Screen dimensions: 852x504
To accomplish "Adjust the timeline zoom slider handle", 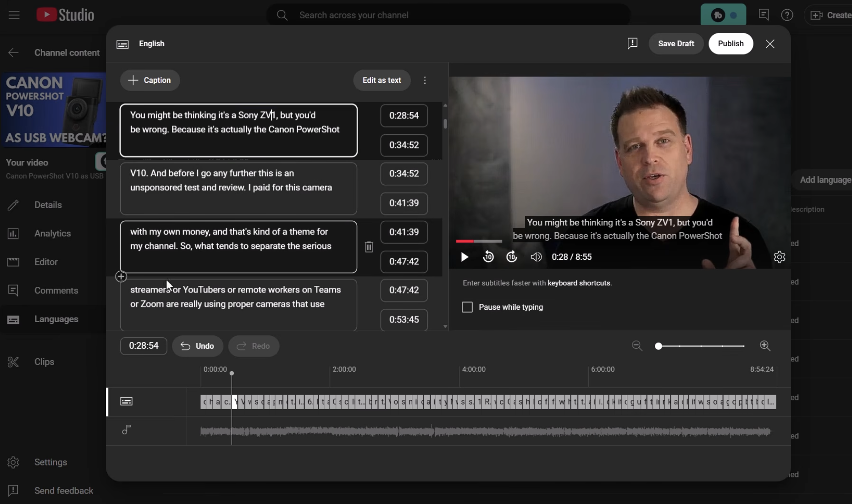I will [658, 346].
